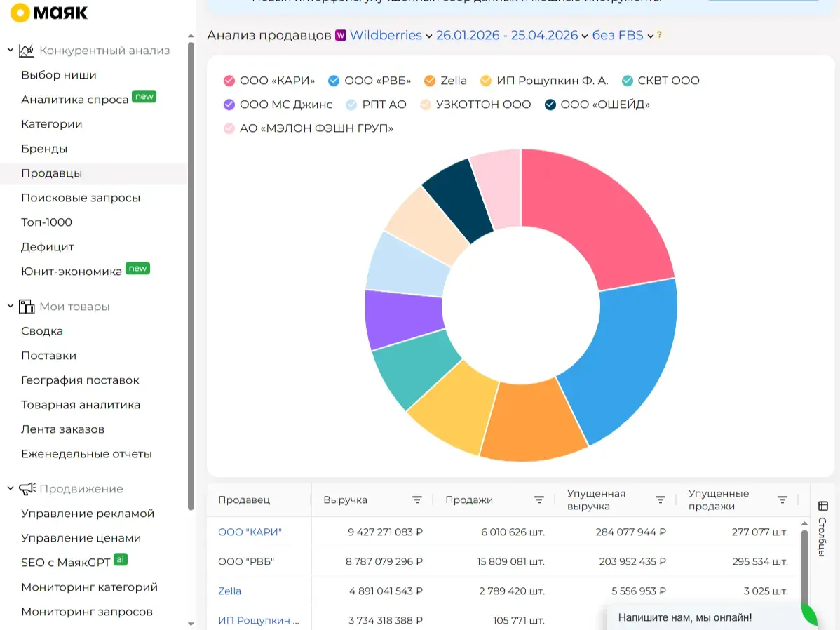Click the Конкурентный анализ chart icon
Image resolution: width=840 pixels, height=630 pixels.
click(x=26, y=51)
